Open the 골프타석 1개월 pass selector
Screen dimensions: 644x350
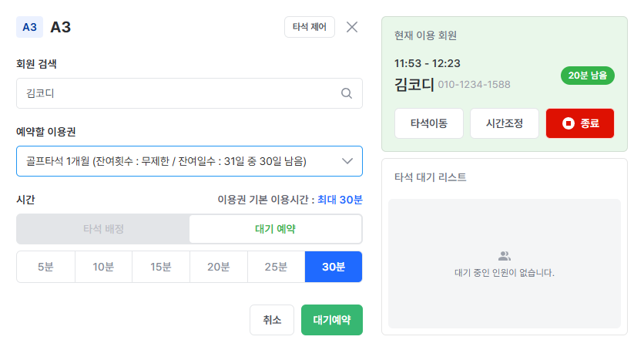click(190, 161)
